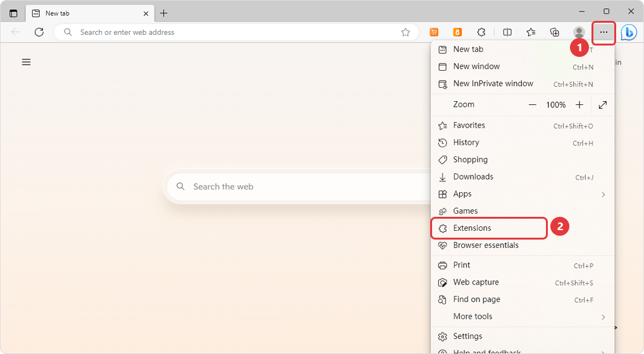Screen dimensions: 644x354
Task: Click the star icon in address bar
Action: click(406, 32)
